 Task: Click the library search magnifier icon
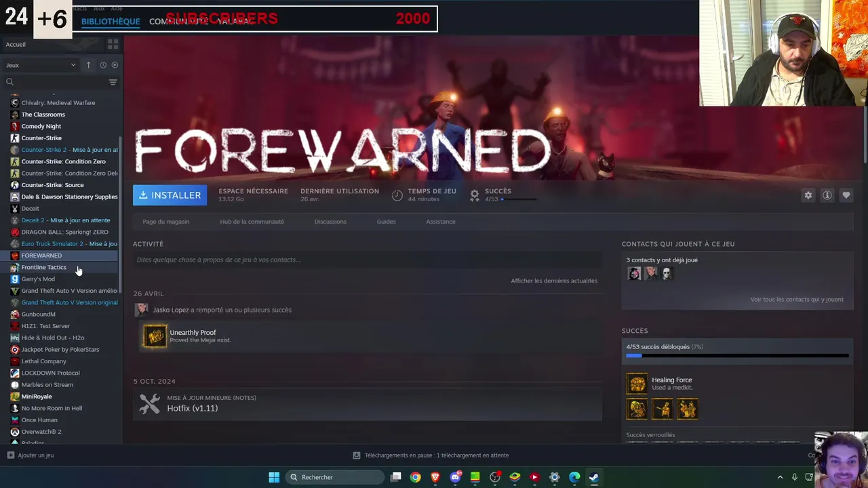9,82
